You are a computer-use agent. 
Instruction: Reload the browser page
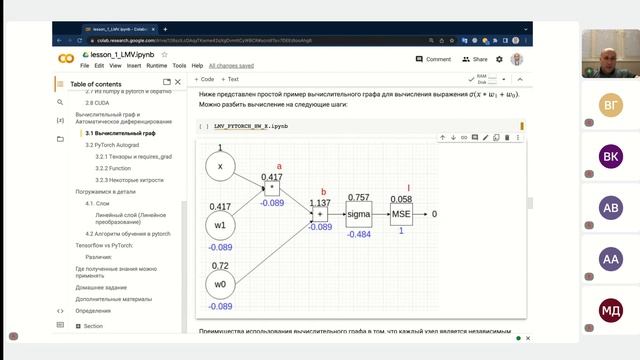80,40
